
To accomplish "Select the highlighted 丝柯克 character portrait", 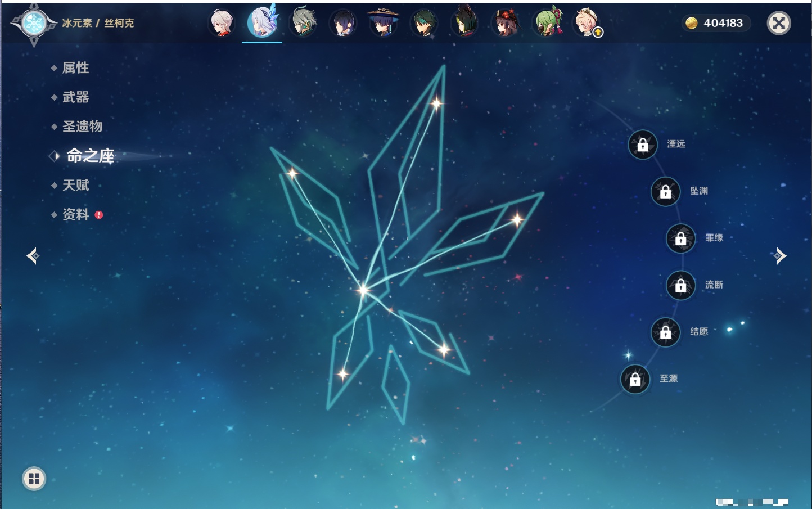I will coord(263,22).
